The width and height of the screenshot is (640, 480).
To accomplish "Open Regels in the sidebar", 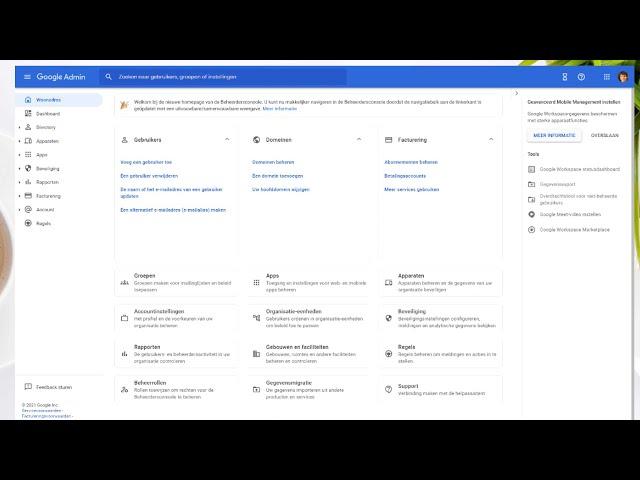I will 43,224.
